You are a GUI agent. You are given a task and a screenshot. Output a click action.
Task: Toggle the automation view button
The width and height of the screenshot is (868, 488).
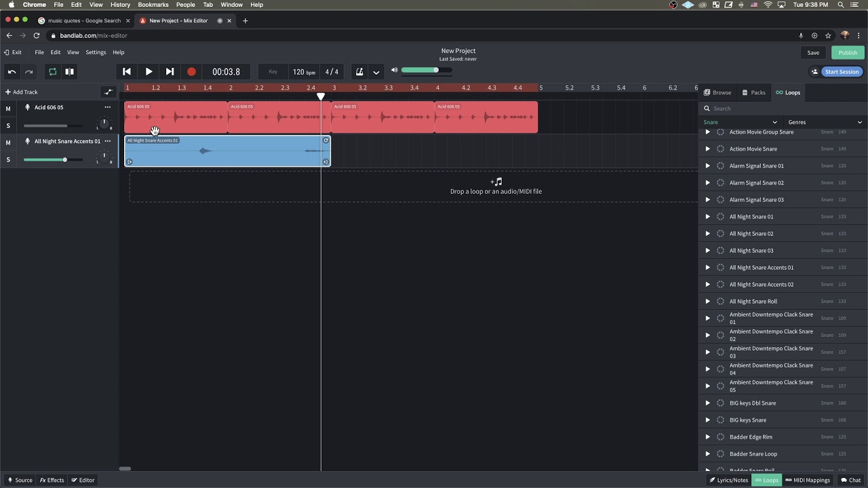pos(108,91)
